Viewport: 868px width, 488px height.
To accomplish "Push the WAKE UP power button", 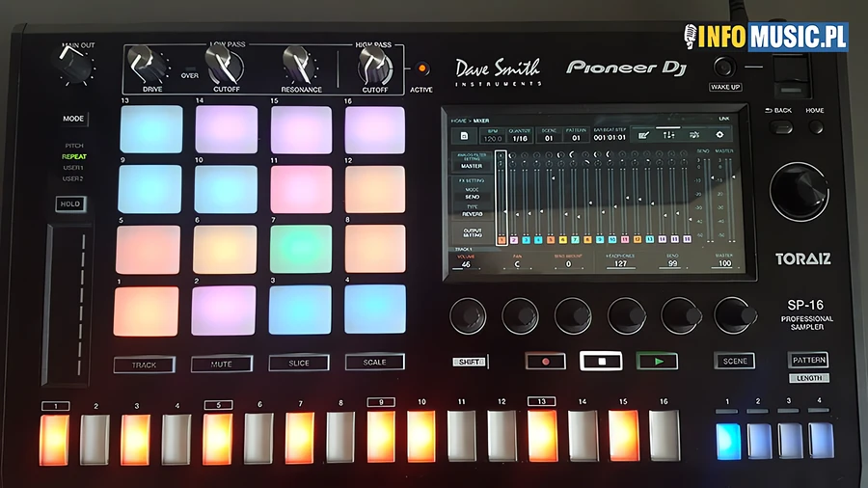I will pyautogui.click(x=724, y=68).
